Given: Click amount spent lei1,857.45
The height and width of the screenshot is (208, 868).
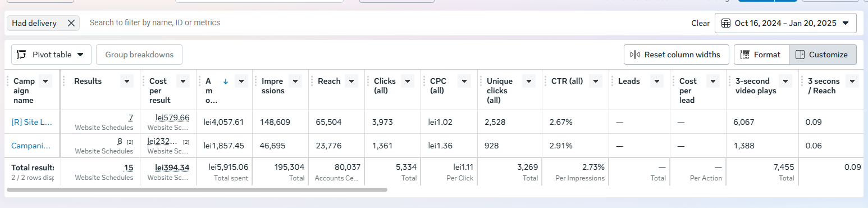Looking at the screenshot, I should [223, 146].
